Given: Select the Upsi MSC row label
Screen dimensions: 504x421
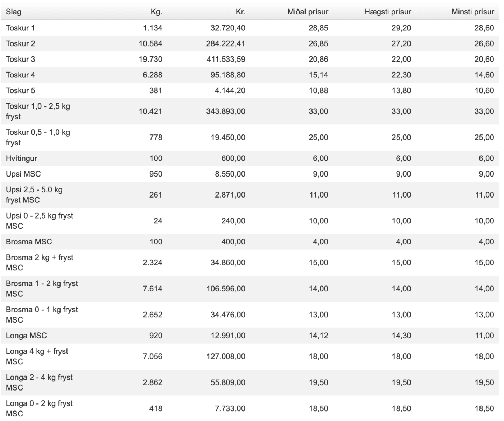Looking at the screenshot, I should tap(23, 174).
